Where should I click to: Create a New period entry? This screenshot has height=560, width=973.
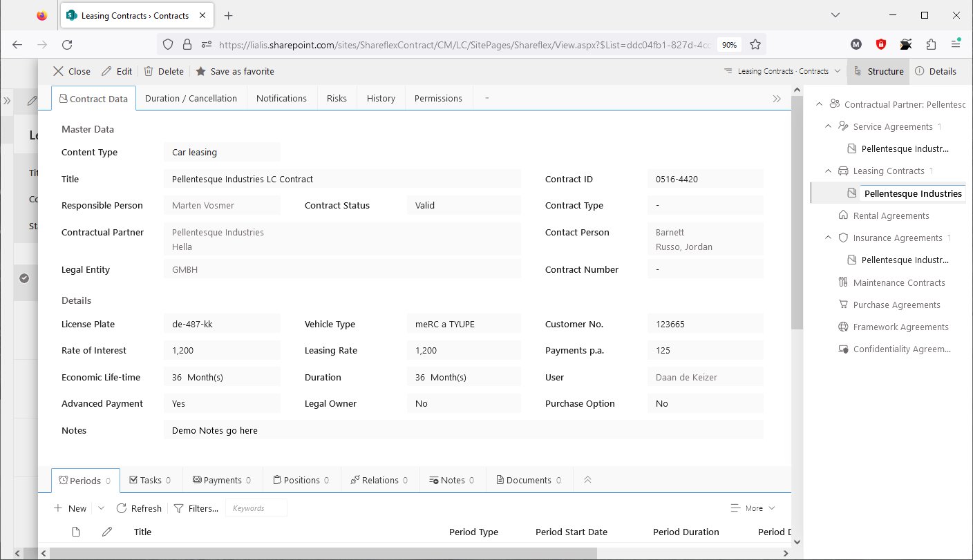tap(70, 508)
